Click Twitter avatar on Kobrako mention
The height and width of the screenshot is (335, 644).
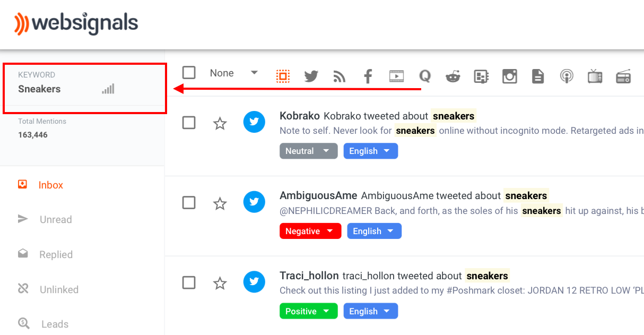click(x=254, y=122)
